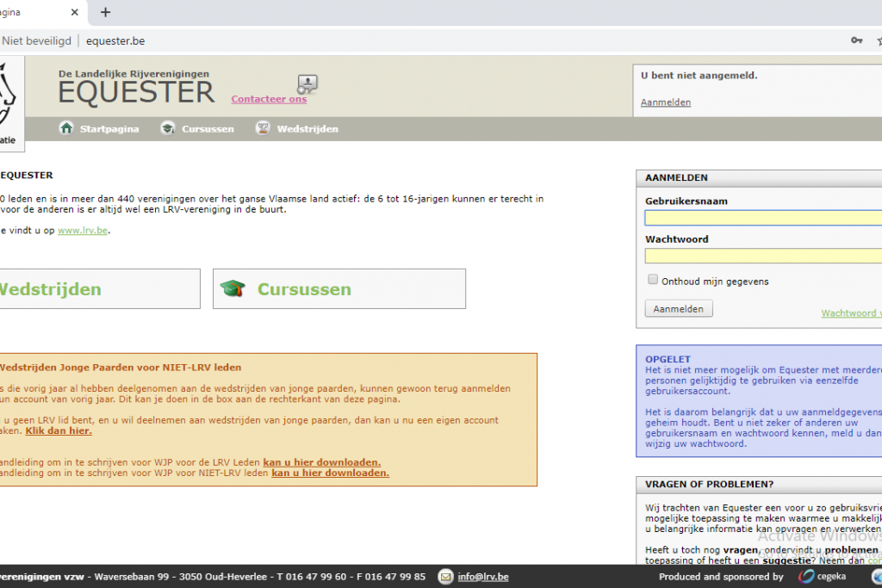Open the large Wedstrijden tile

pos(100,289)
